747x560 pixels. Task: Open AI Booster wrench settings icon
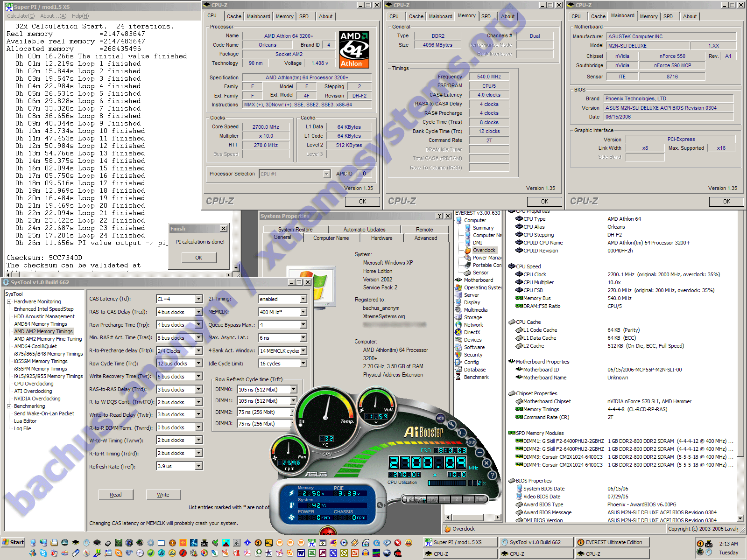451,425
